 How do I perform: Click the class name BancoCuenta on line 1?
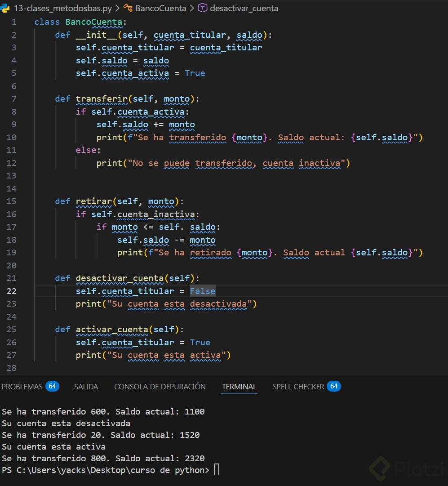(x=94, y=22)
